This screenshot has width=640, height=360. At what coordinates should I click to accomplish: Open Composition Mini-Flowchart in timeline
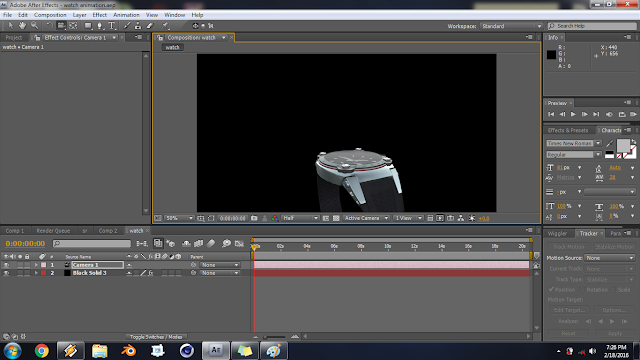[142, 244]
